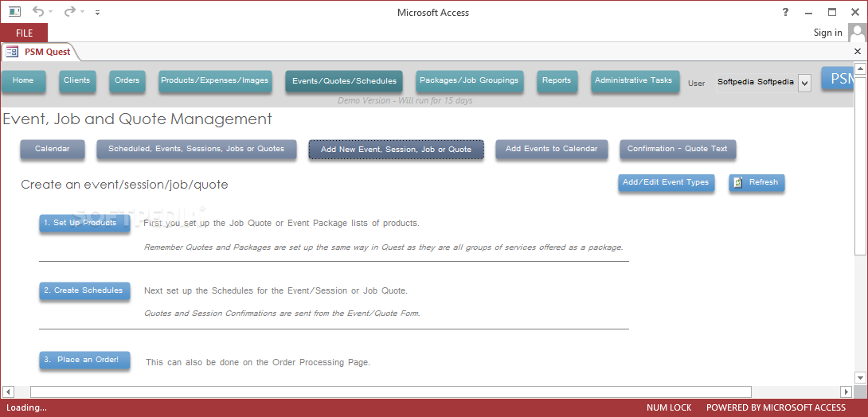
Task: Open the Clients section
Action: click(x=77, y=80)
